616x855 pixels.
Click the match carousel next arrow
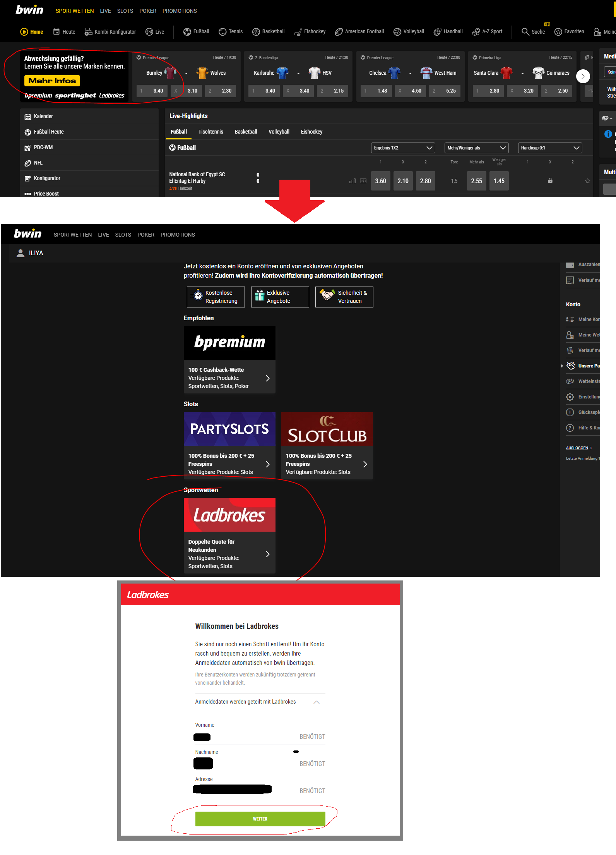tap(583, 76)
